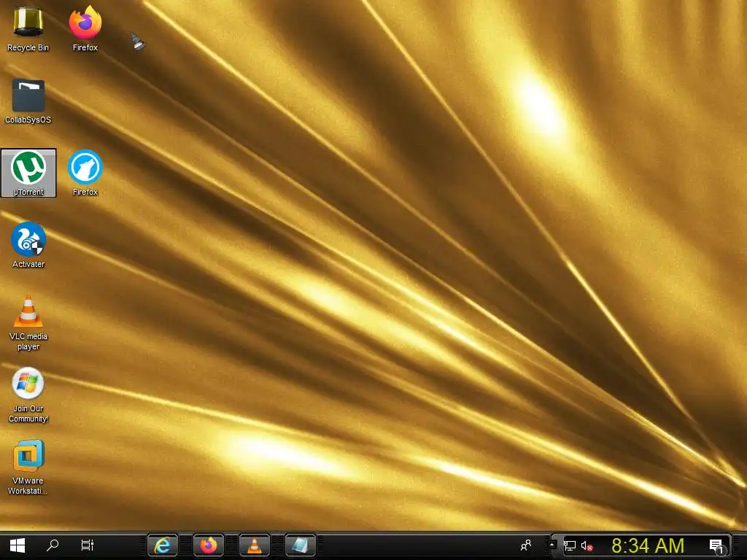Open the network status tray icon

point(569,545)
